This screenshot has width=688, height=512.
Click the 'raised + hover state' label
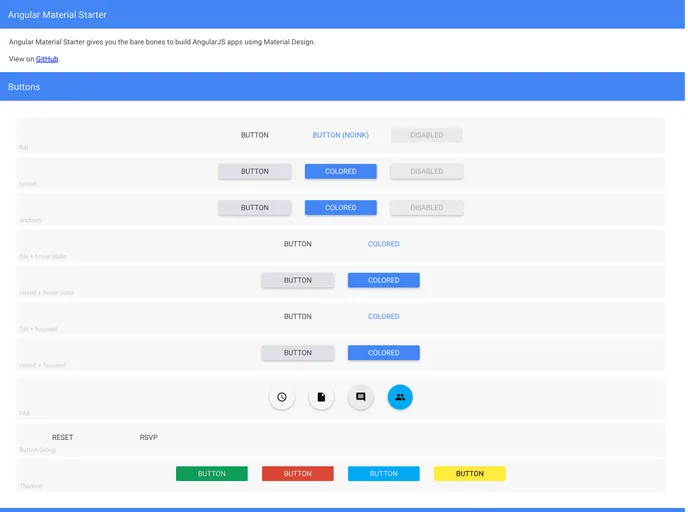click(47, 293)
